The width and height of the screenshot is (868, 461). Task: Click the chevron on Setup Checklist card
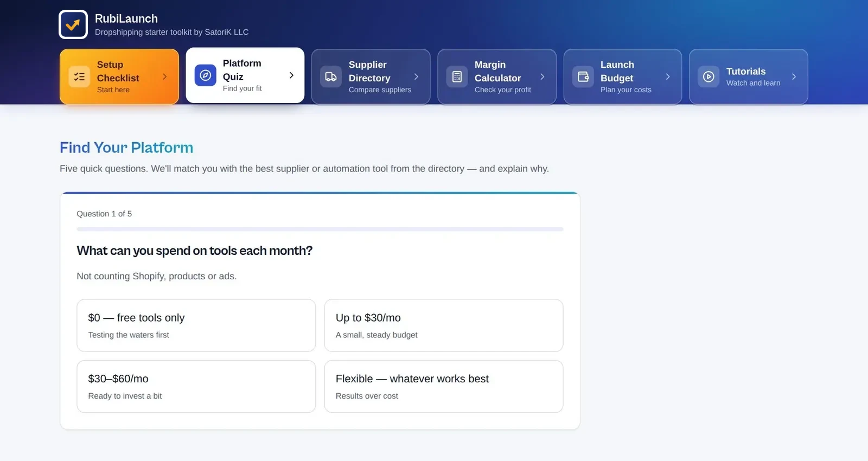pos(165,76)
